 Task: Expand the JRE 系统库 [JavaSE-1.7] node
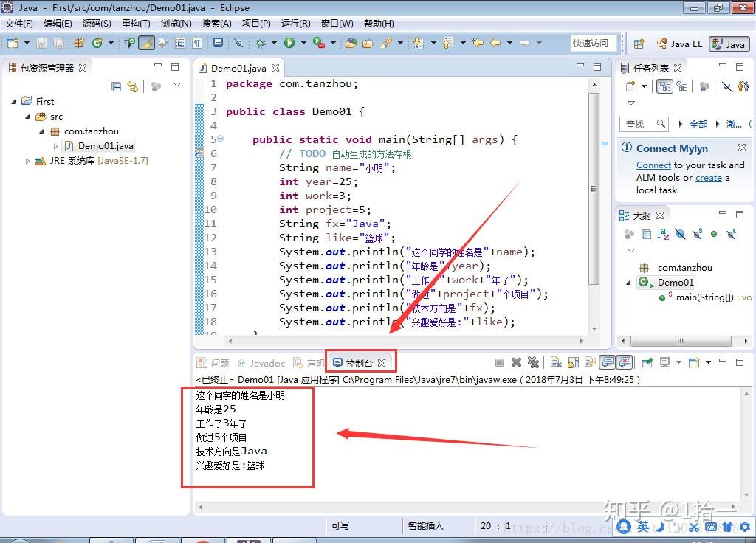(x=27, y=161)
